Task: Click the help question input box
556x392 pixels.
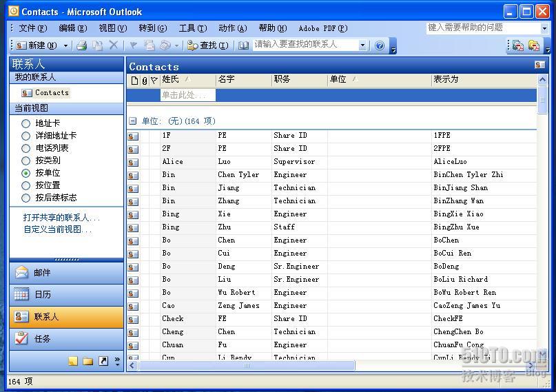Action: tap(483, 28)
